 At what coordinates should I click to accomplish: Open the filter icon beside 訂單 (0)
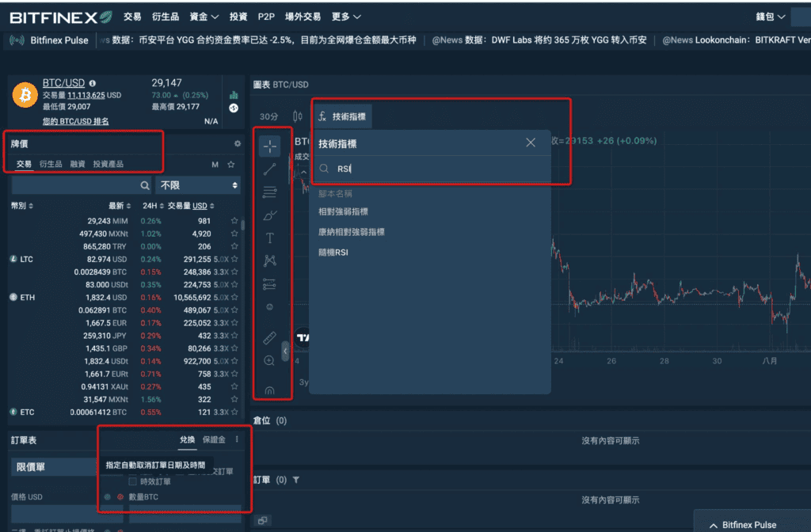click(296, 480)
